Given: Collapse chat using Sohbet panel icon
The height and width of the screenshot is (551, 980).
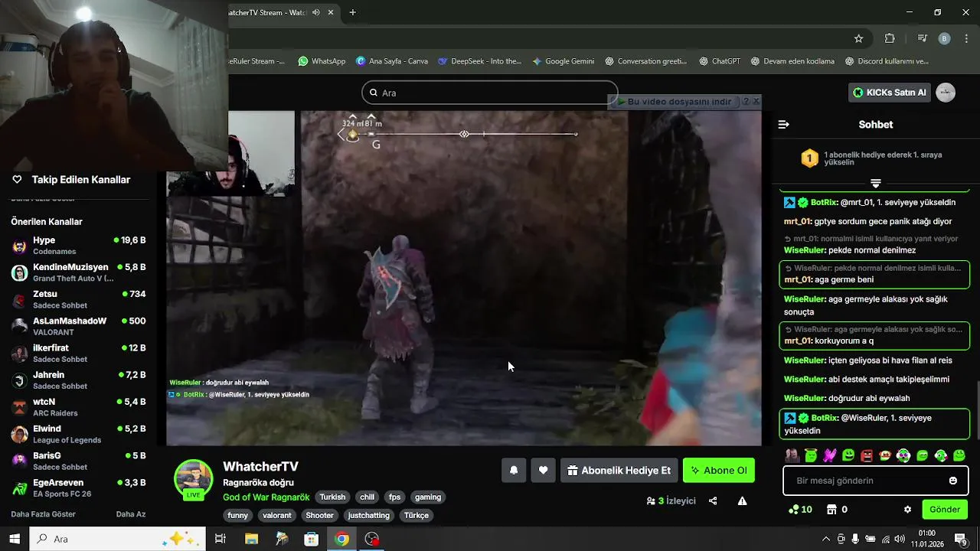Looking at the screenshot, I should coord(783,125).
